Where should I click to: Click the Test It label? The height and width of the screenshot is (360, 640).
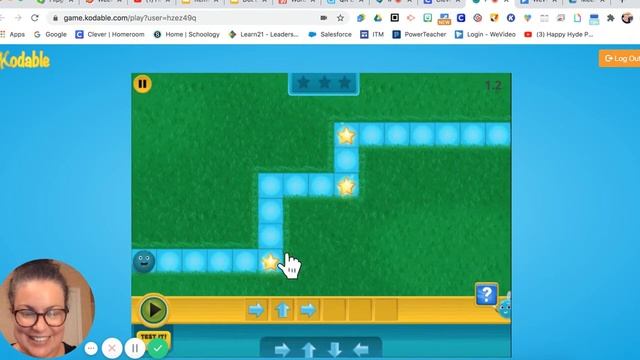click(x=154, y=337)
